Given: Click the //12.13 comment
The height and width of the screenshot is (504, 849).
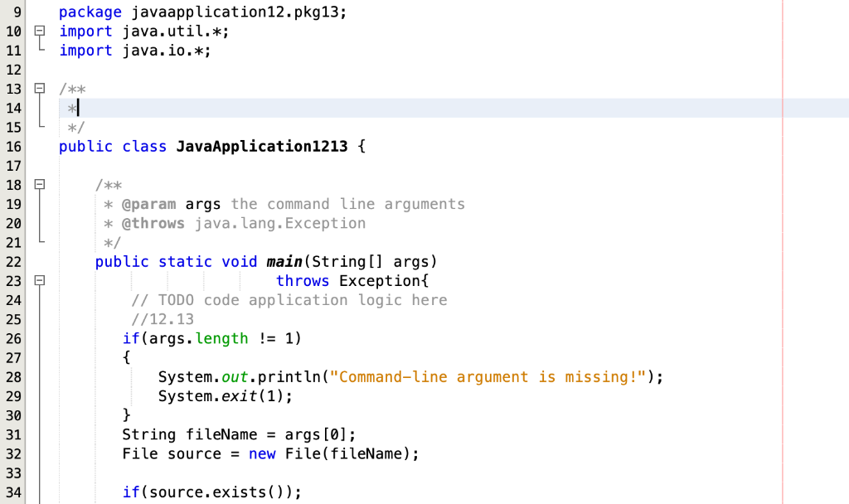Looking at the screenshot, I should point(163,319).
